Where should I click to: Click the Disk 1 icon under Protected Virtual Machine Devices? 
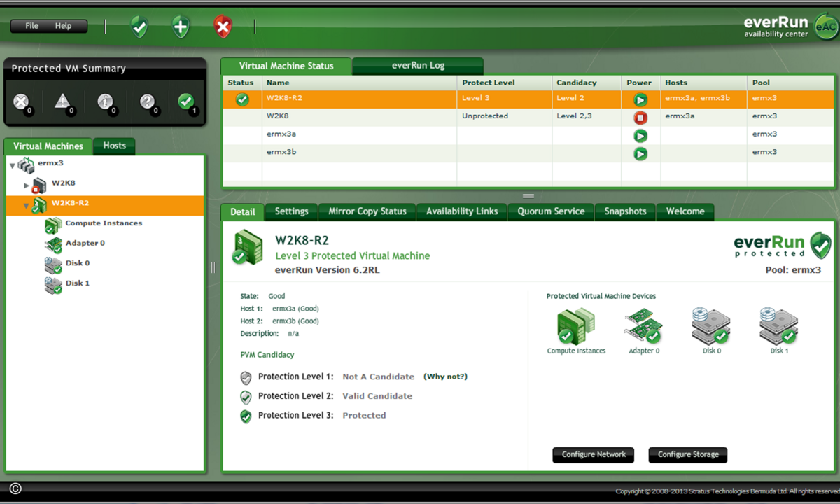(779, 326)
